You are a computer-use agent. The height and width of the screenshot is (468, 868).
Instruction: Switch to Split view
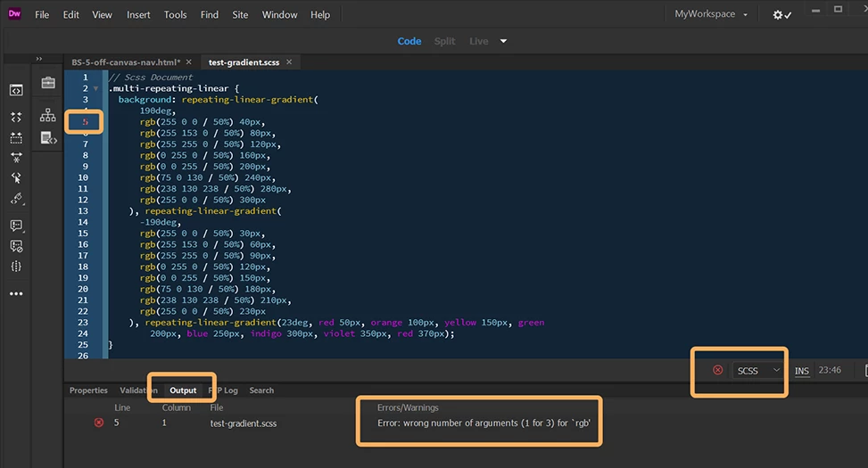click(444, 42)
